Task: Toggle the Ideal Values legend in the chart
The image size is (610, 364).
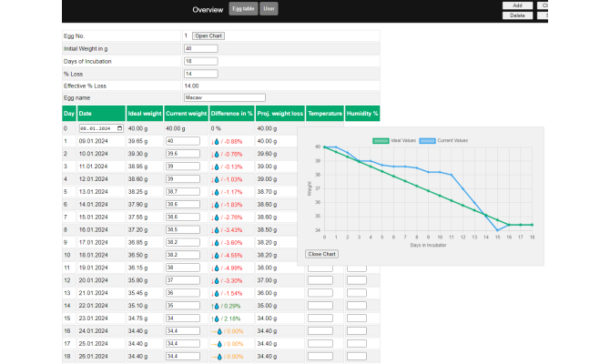Action: 394,141
